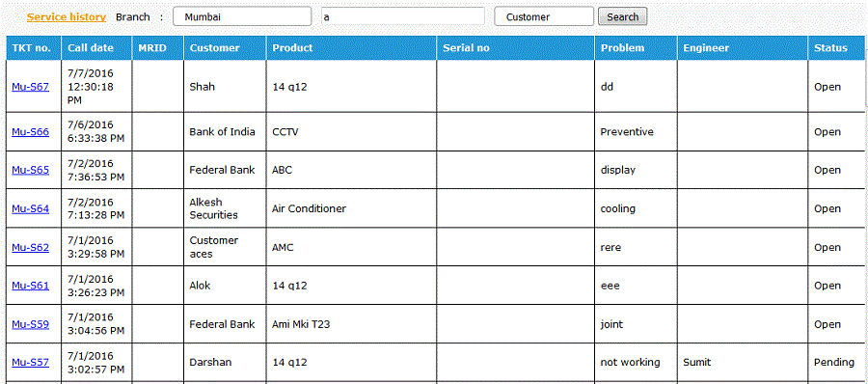Viewport: 868px width, 384px height.
Task: Open ticket Mu-S67
Action: 31,87
